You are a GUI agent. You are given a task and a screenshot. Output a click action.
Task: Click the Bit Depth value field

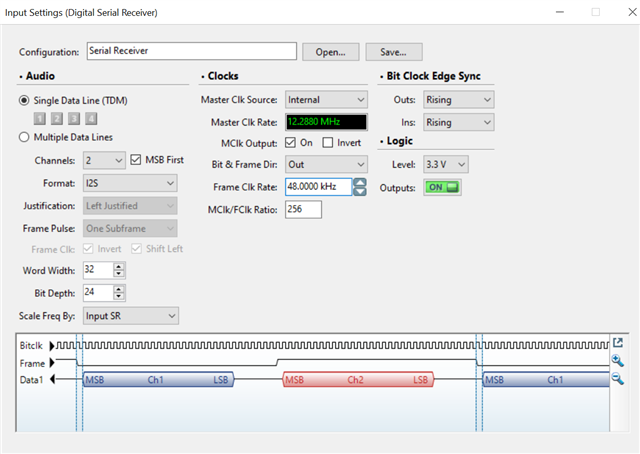pyautogui.click(x=98, y=293)
